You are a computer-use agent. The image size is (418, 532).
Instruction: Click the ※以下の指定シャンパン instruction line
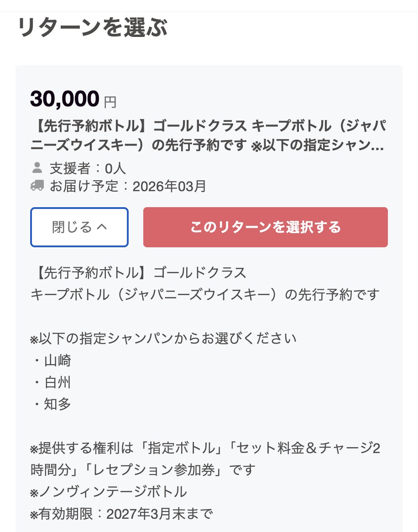(x=163, y=339)
